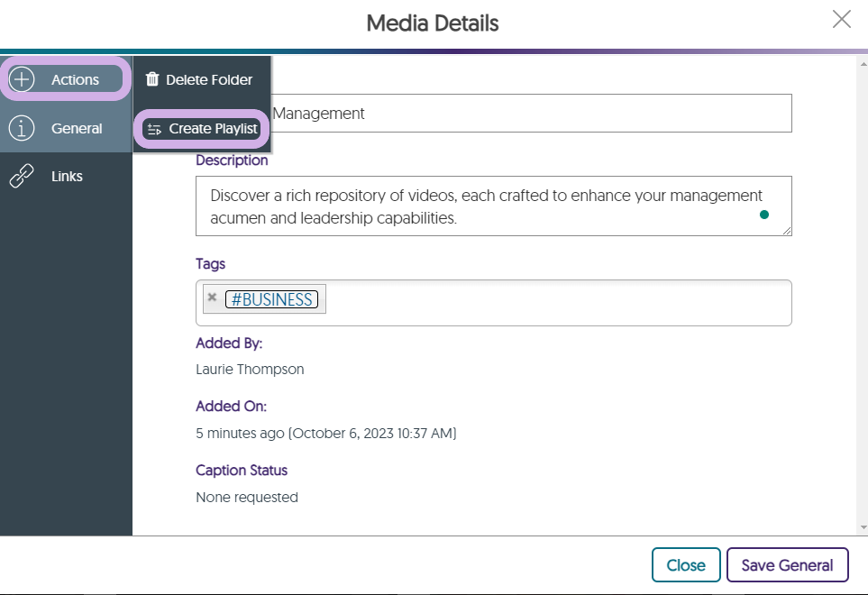Click the trash can icon for Delete Folder
Viewport: 868px width, 595px height.
pyautogui.click(x=152, y=79)
